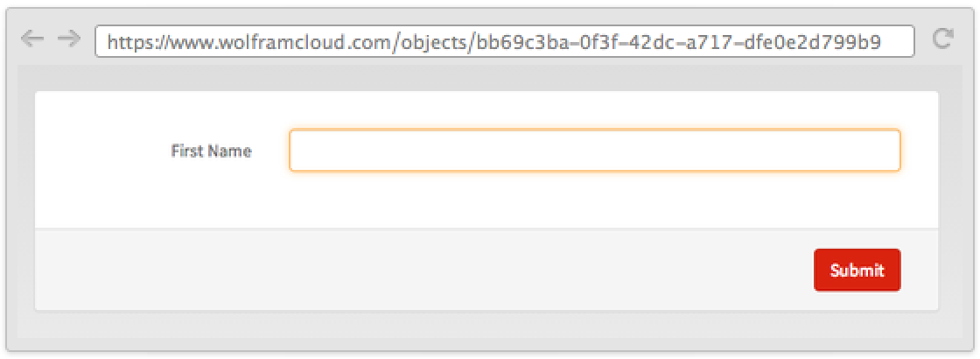Navigate to the previous page via back icon

click(x=31, y=39)
